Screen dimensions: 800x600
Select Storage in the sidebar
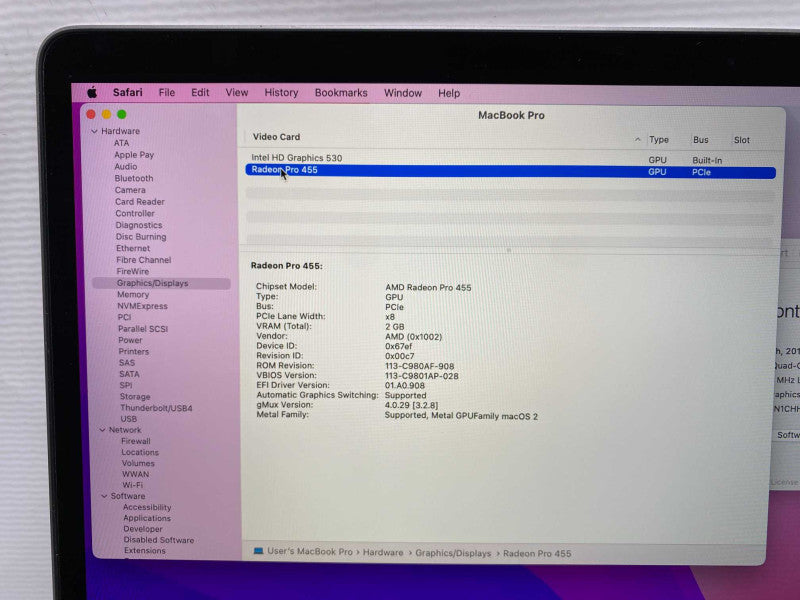[135, 396]
